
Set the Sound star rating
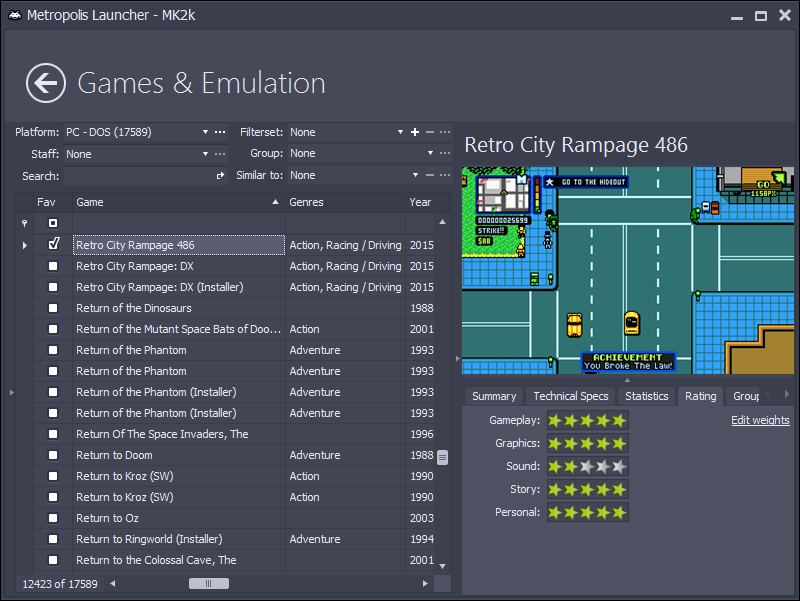tap(587, 466)
